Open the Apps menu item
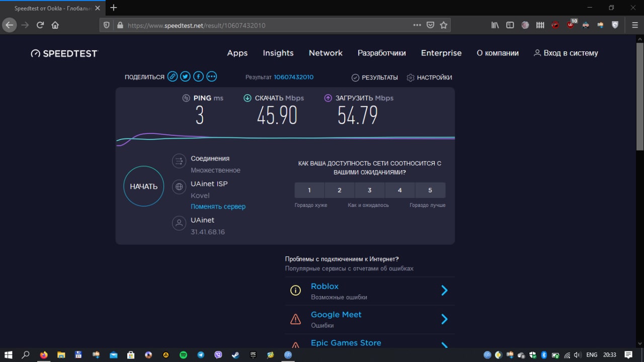The image size is (644, 362). coord(237,53)
